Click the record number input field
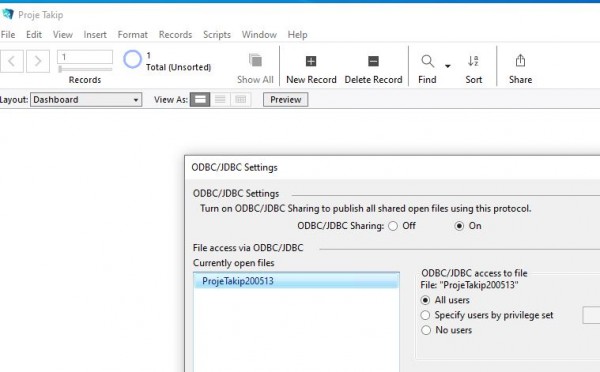The width and height of the screenshot is (600, 372). (85, 57)
